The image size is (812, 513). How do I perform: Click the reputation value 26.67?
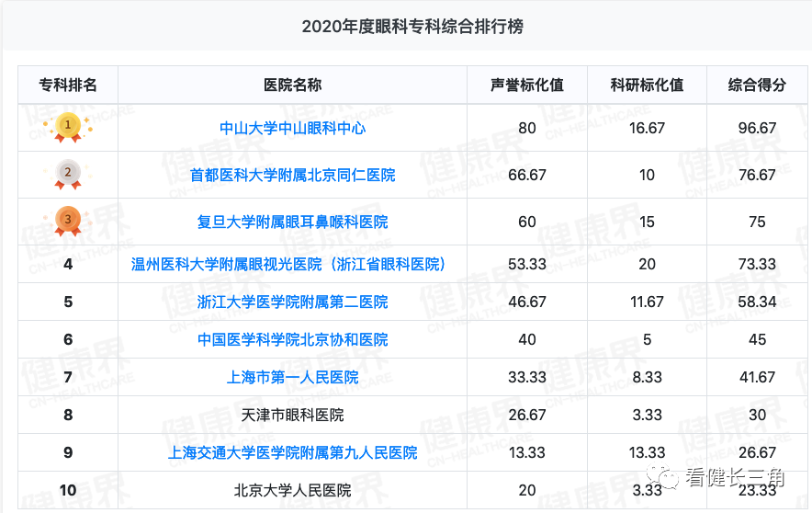click(x=527, y=415)
